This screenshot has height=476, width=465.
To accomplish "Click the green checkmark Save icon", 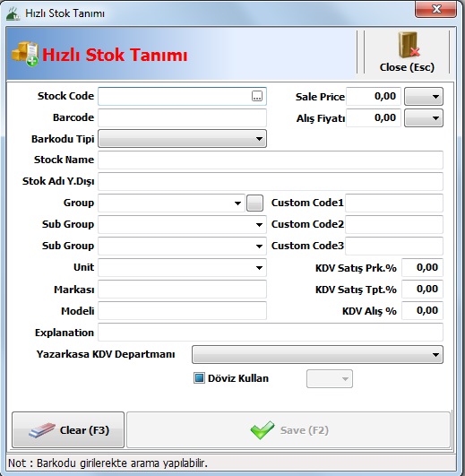I will pos(263,430).
